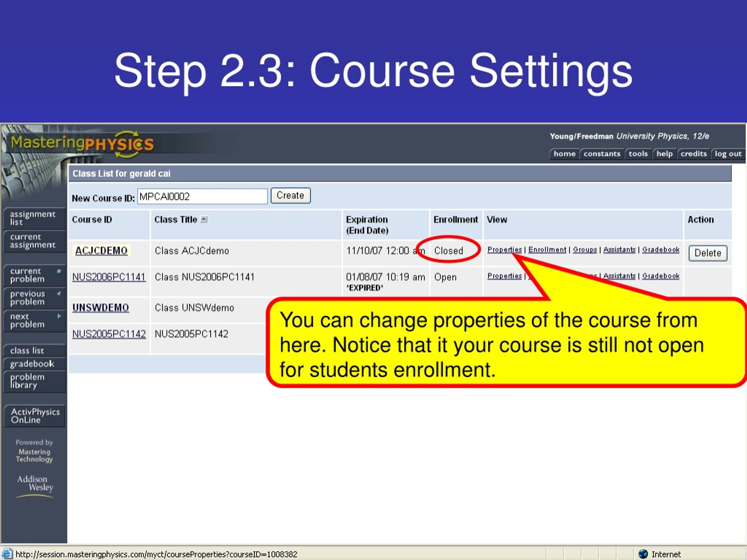
Task: Click the status bar URL text
Action: point(156,554)
